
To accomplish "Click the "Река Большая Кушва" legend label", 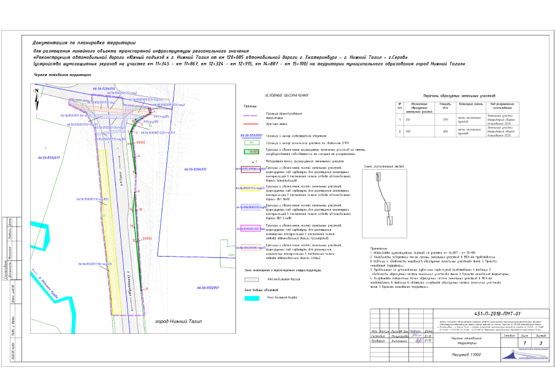I will point(281,298).
